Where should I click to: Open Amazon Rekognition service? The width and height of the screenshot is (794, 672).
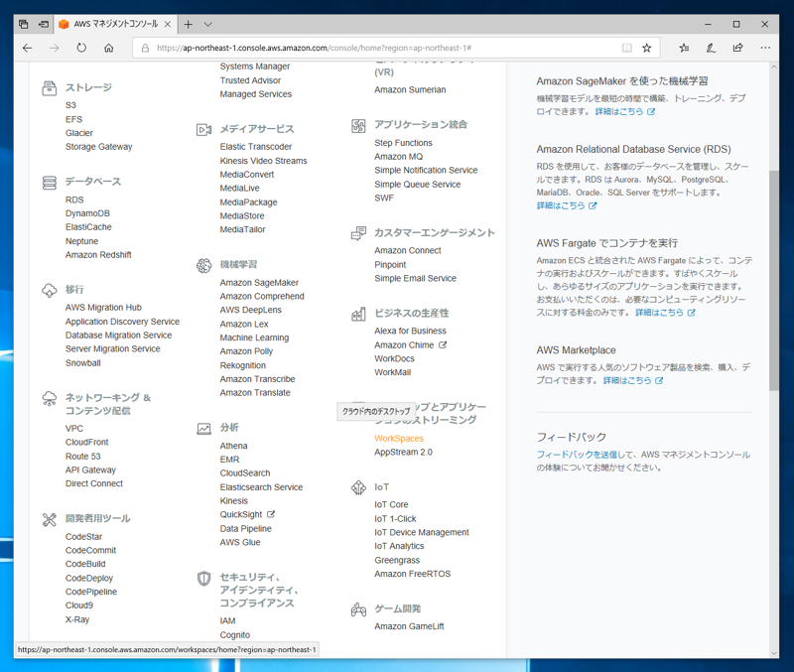[242, 365]
